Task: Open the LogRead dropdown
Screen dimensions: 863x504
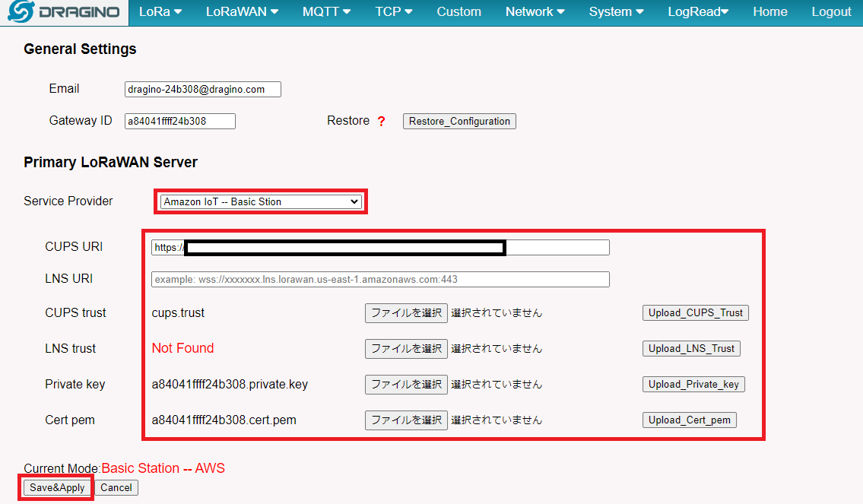Action: [x=696, y=12]
